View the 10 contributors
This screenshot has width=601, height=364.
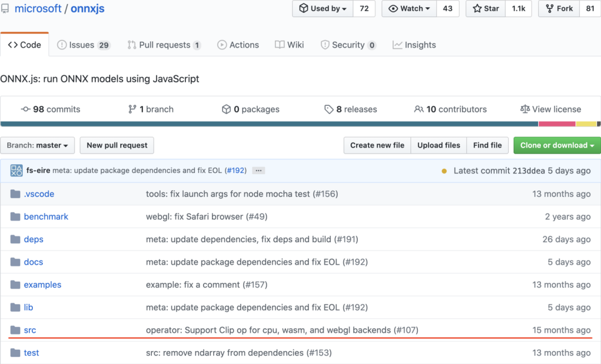pos(450,109)
